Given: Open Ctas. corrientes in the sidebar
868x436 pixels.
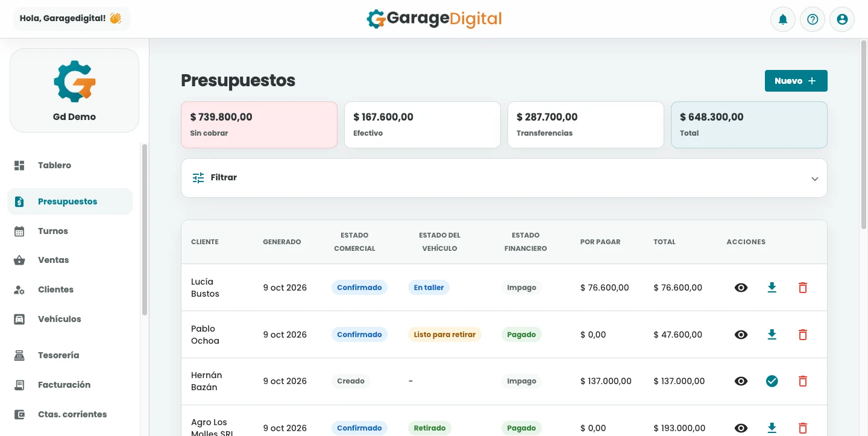Looking at the screenshot, I should [x=70, y=414].
